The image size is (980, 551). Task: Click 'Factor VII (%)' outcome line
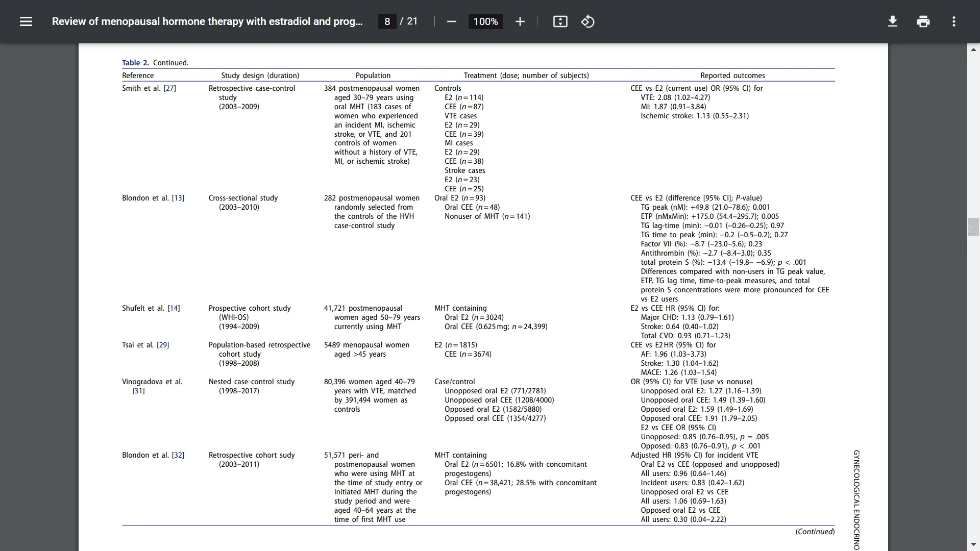pos(701,244)
